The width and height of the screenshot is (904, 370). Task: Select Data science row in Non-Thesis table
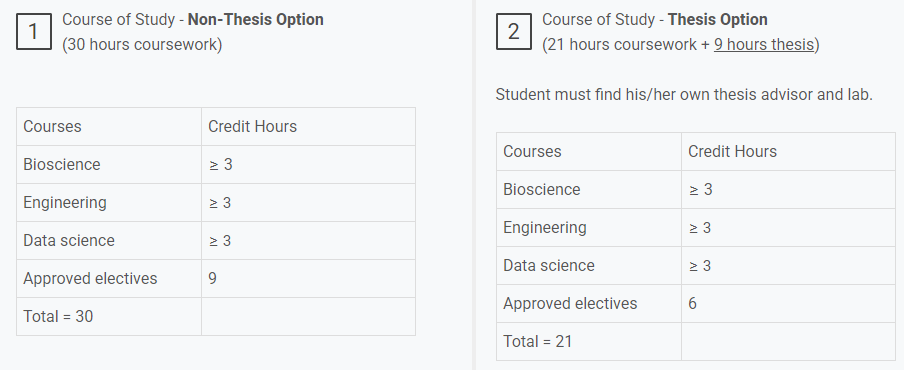click(x=216, y=240)
